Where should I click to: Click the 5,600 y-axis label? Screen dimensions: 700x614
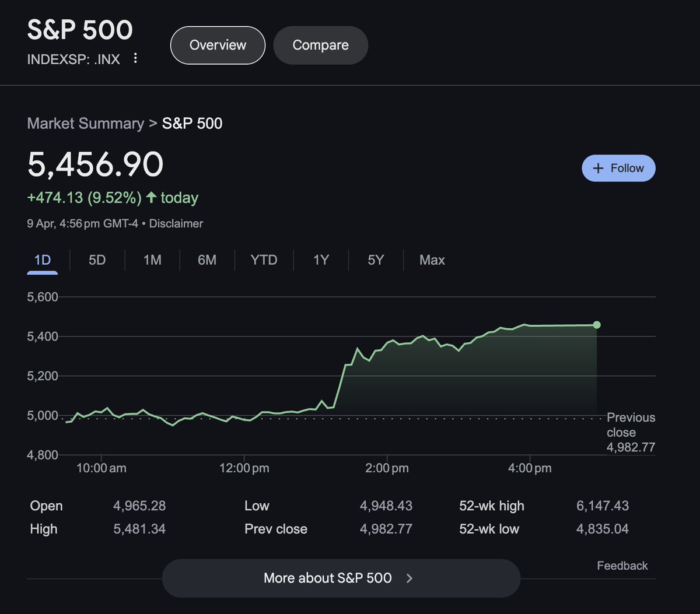point(43,297)
